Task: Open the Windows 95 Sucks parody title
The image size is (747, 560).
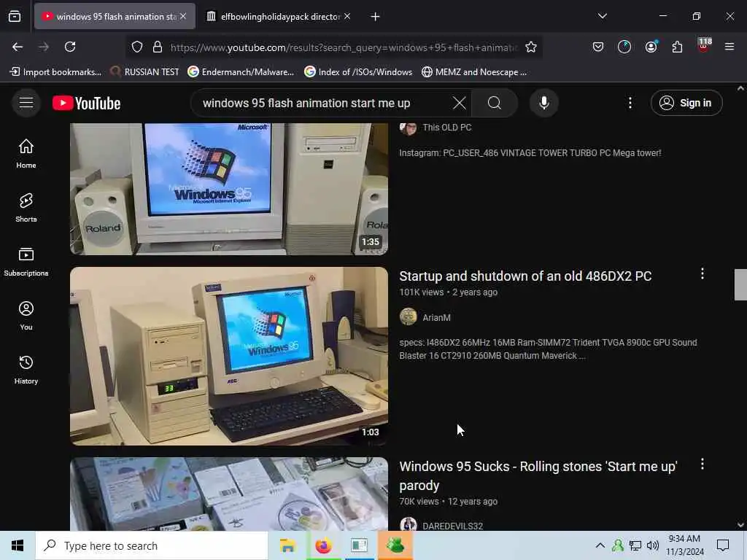Action: (538, 475)
